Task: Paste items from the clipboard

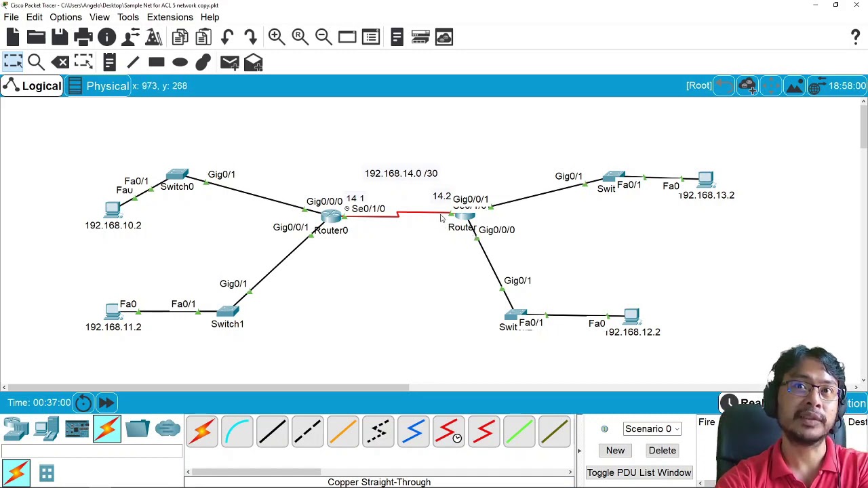Action: [x=203, y=37]
